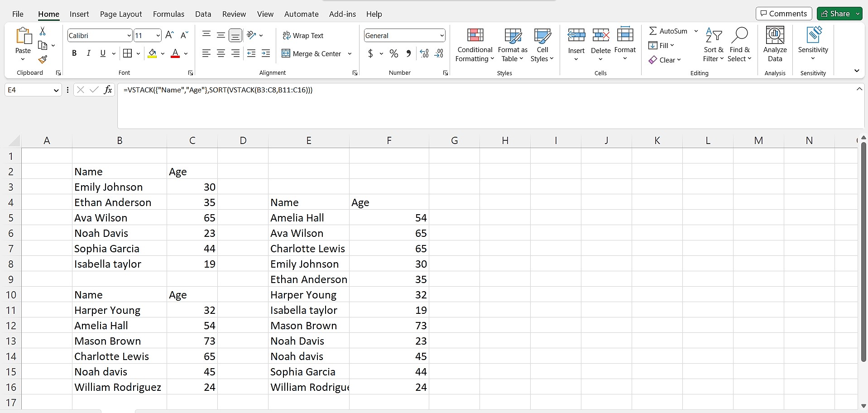Open Format as Table gallery
Viewport: 868px width, 413px height.
tap(513, 45)
